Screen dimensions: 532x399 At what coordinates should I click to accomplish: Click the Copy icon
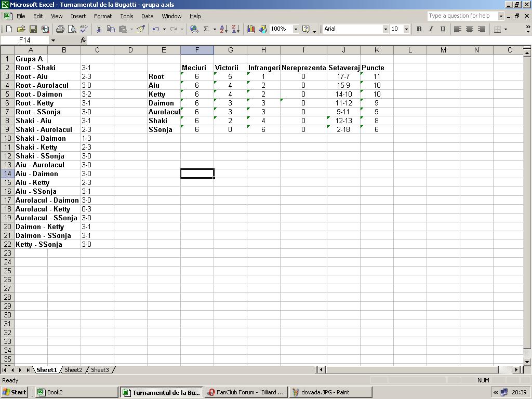click(x=111, y=29)
